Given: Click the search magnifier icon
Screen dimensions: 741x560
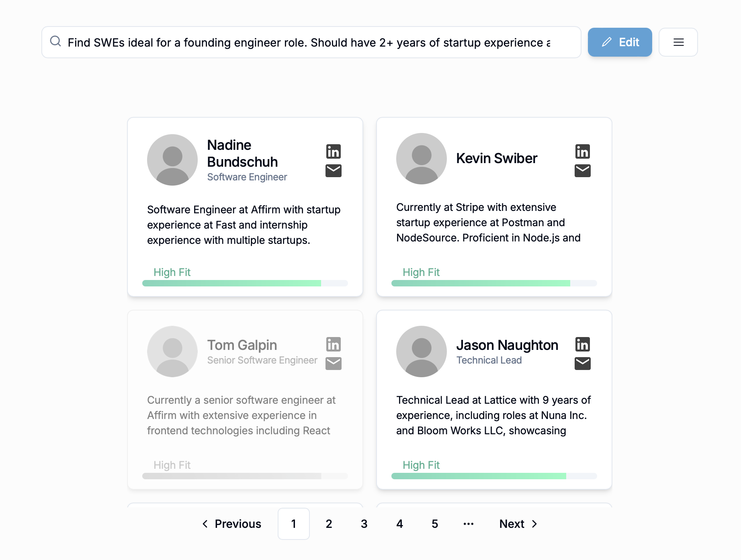Looking at the screenshot, I should click(x=55, y=41).
